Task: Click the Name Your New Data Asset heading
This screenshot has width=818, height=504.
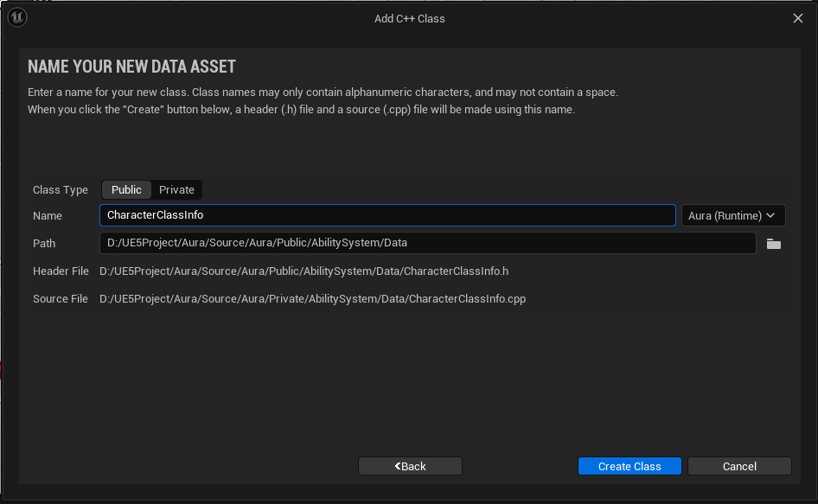Action: coord(131,67)
